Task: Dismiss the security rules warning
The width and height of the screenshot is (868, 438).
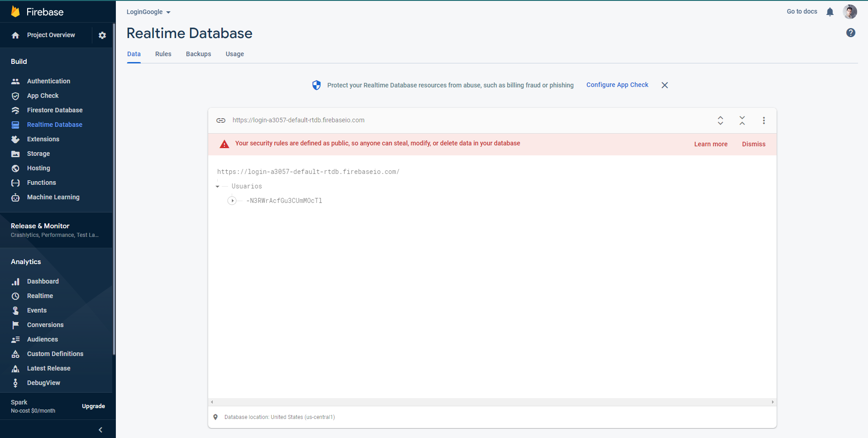Action: point(754,144)
